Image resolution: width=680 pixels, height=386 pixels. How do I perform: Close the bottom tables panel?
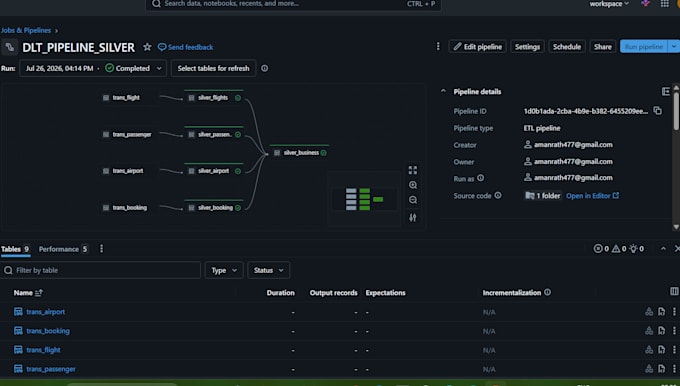[677, 249]
